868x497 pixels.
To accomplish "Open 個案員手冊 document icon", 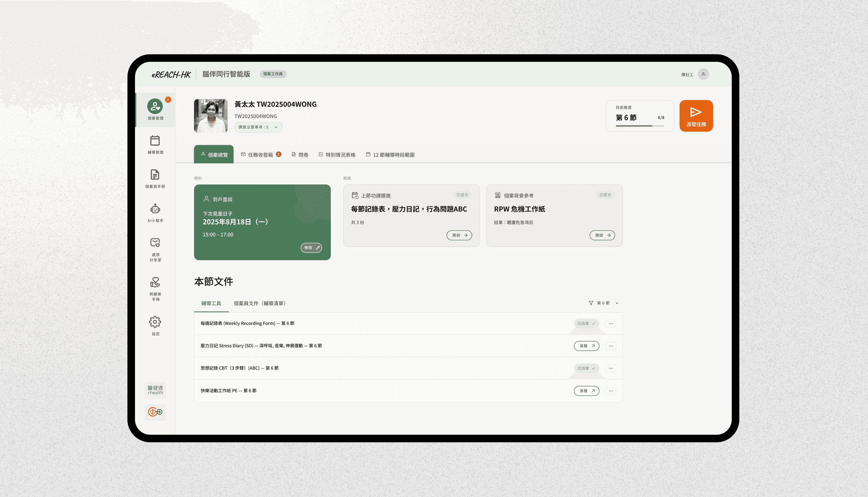I will coord(155,175).
